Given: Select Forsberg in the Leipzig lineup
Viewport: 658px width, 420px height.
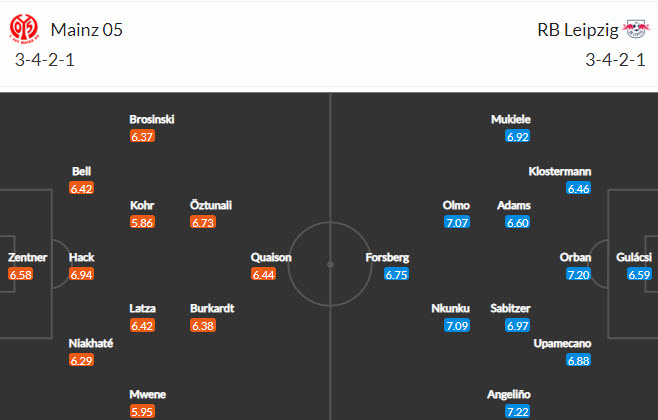Looking at the screenshot, I should pyautogui.click(x=388, y=257).
